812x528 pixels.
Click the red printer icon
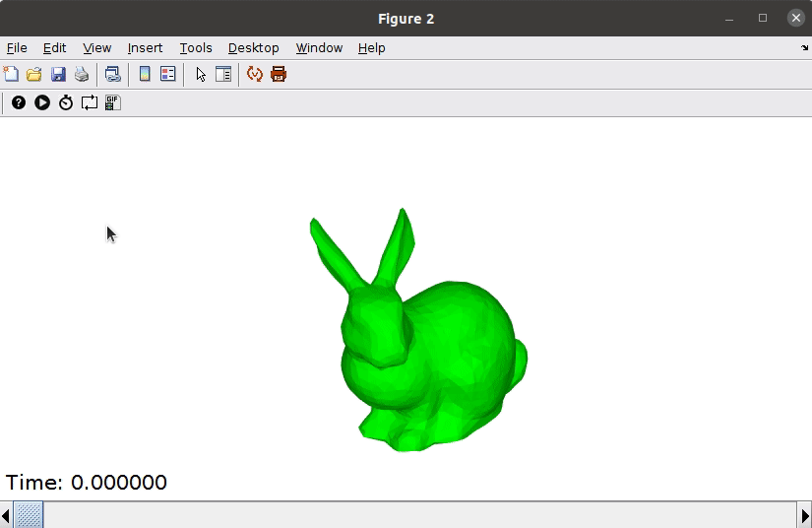(279, 74)
